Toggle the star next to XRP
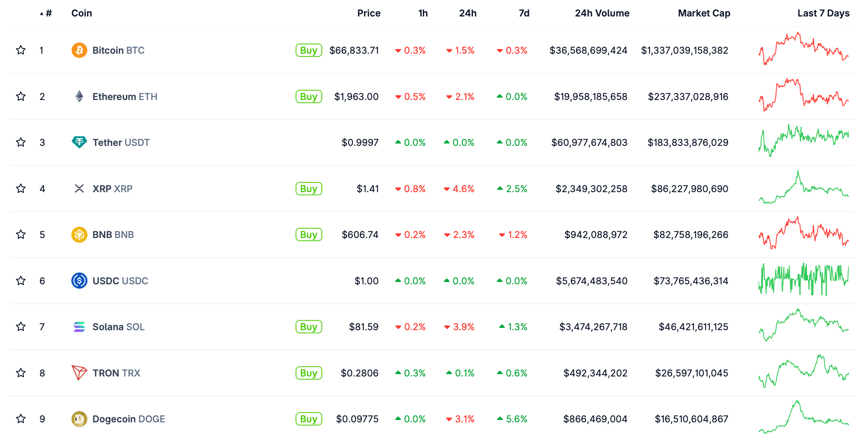 pos(21,189)
